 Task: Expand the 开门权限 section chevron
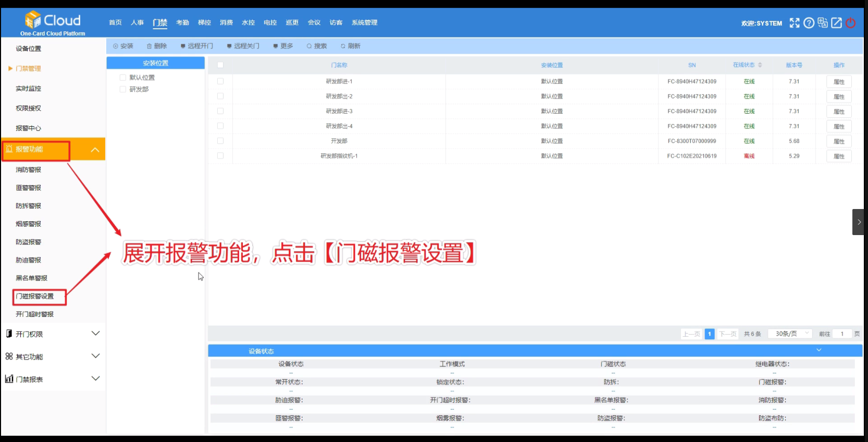(95, 334)
